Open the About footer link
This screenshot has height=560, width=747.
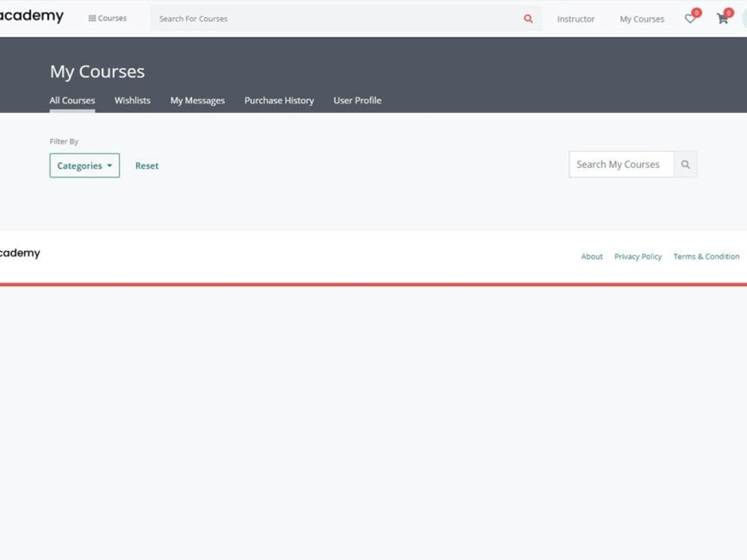coord(592,257)
